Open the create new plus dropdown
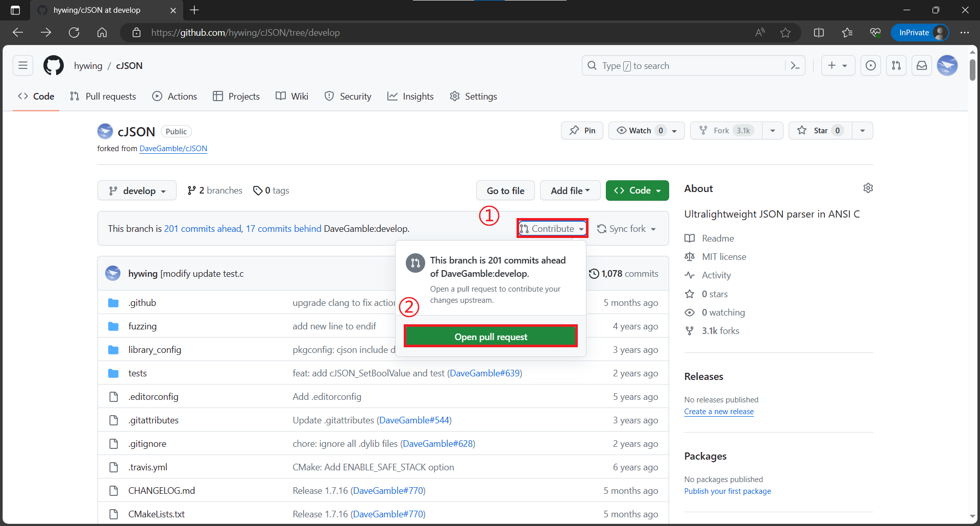 tap(838, 65)
